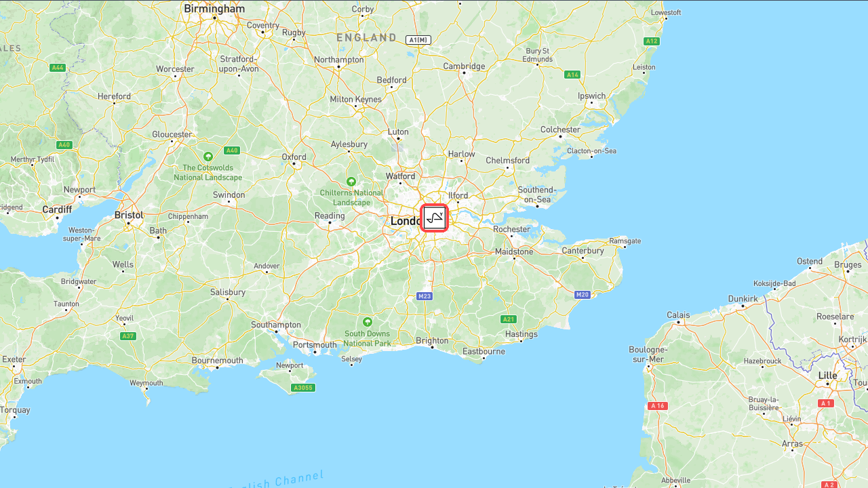Click the M23 motorway shield
The width and height of the screenshot is (868, 488).
pos(425,296)
